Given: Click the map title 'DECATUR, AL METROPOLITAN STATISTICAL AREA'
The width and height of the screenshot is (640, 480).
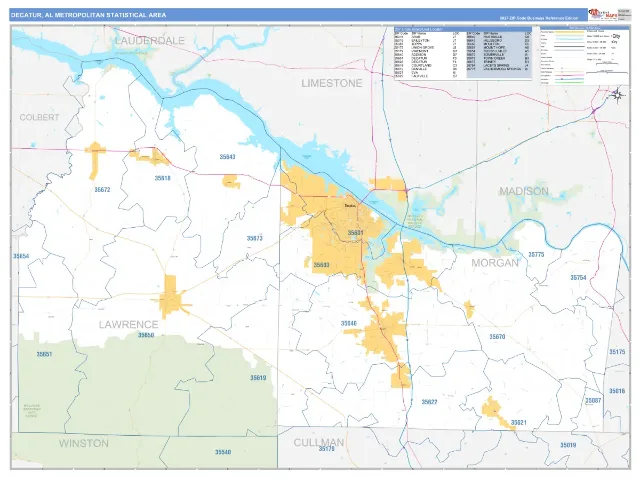Looking at the screenshot, I should [88, 15].
